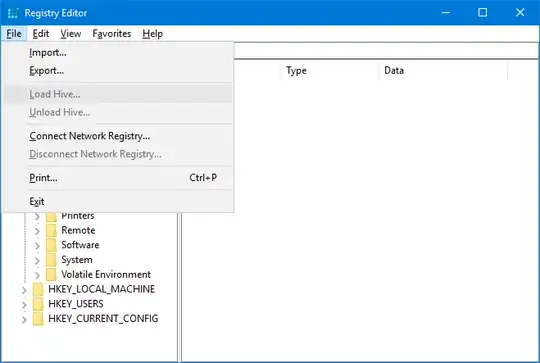540x363 pixels.
Task: Expand the Software key
Action: pyautogui.click(x=37, y=246)
